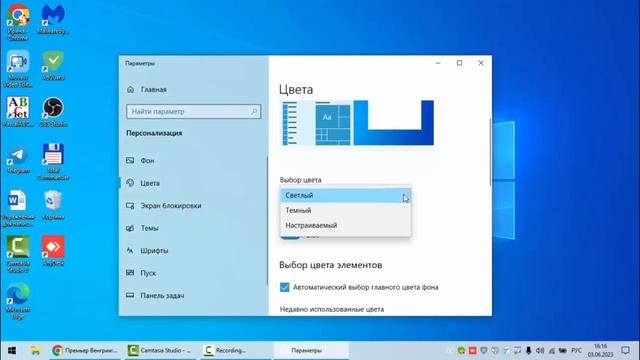Click the settings window vertical scrollbar
The width and height of the screenshot is (640, 360).
tap(490, 152)
